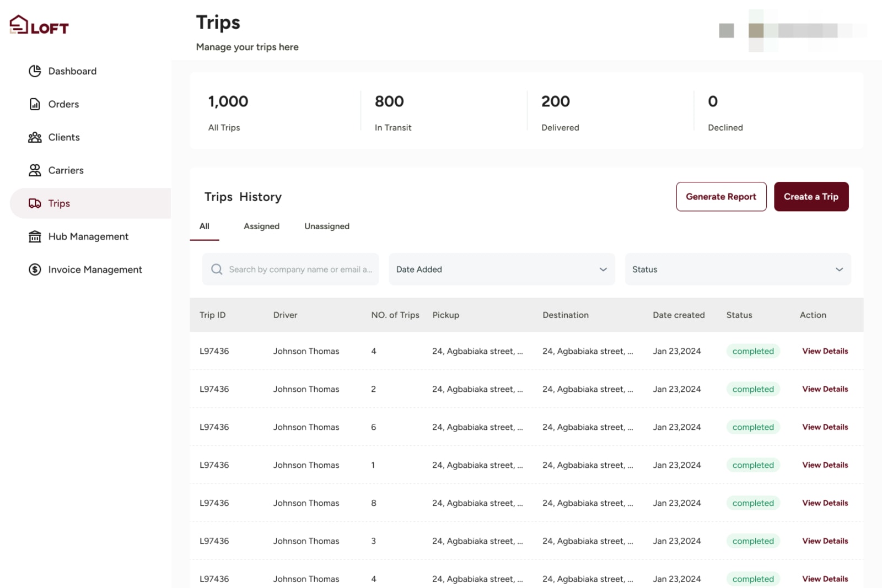882x588 pixels.
Task: Click Create a Trip button
Action: click(811, 197)
